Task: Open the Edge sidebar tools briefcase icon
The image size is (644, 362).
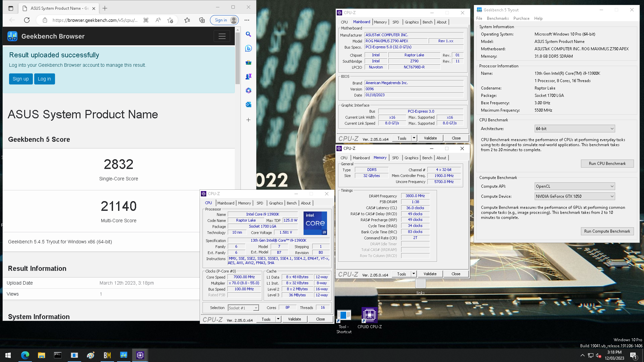Action: tap(248, 63)
